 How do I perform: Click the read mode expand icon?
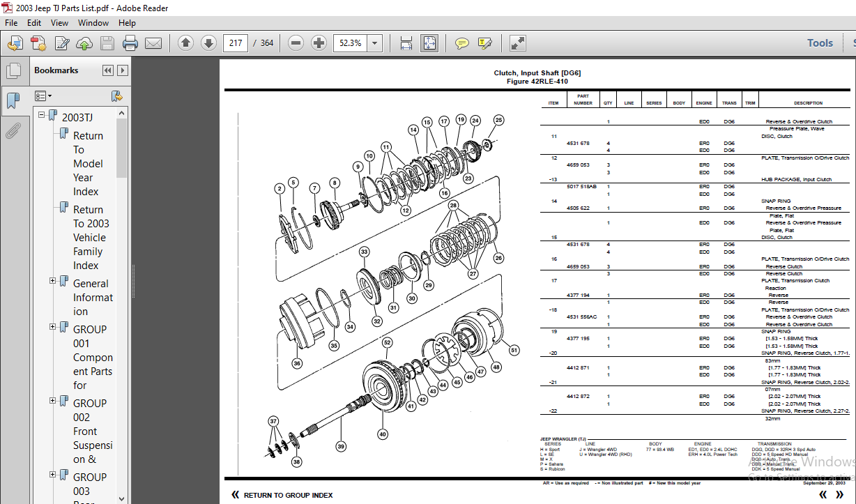tap(517, 43)
